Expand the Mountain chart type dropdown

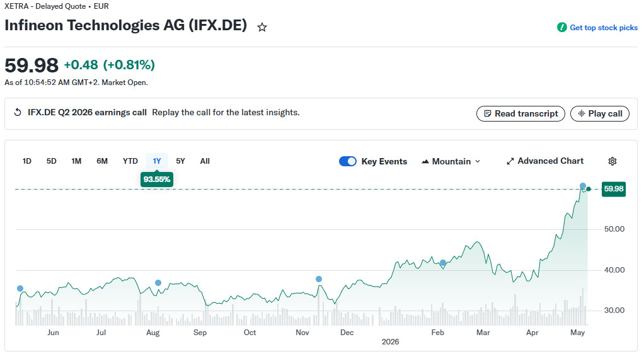(x=451, y=161)
